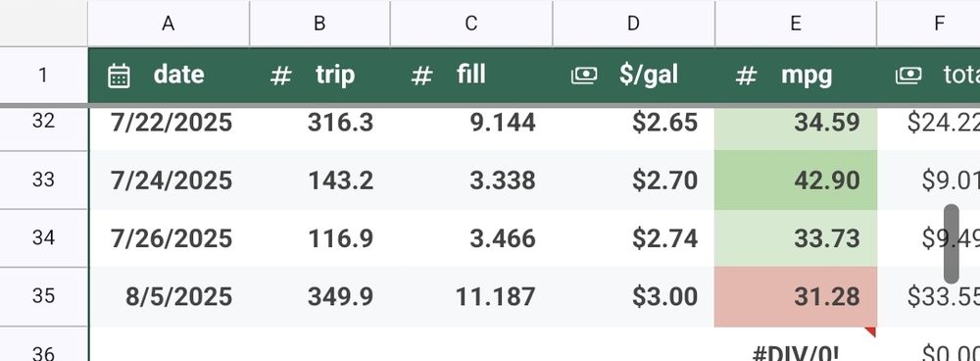
Task: Select trip cell 116.9
Action: [319, 238]
